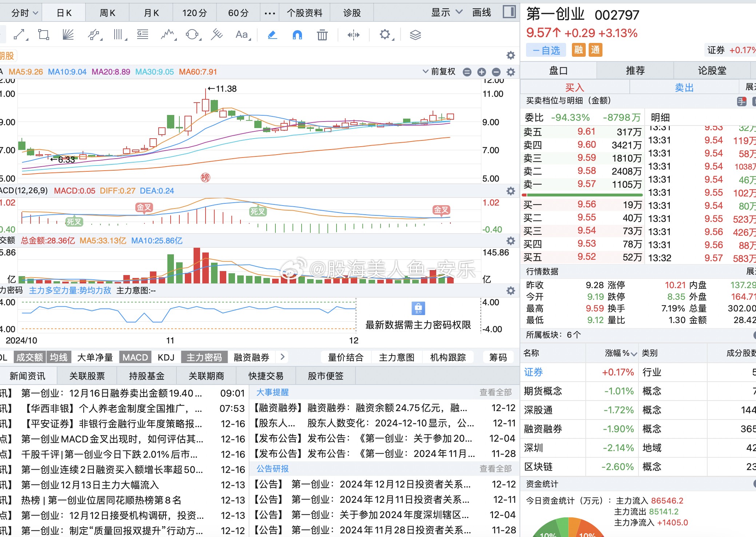Expand more indicator tabs arrow
The image size is (756, 537).
click(x=283, y=357)
